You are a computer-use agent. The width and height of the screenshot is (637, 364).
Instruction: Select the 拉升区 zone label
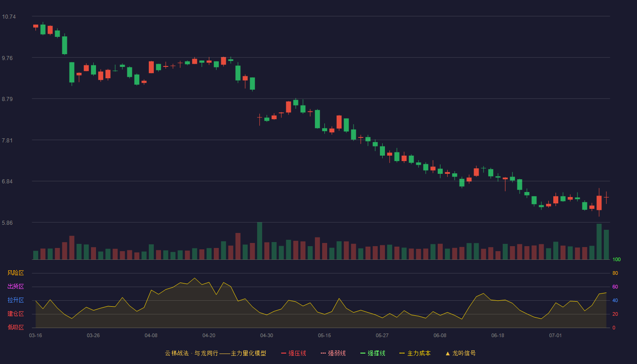[x=16, y=300]
